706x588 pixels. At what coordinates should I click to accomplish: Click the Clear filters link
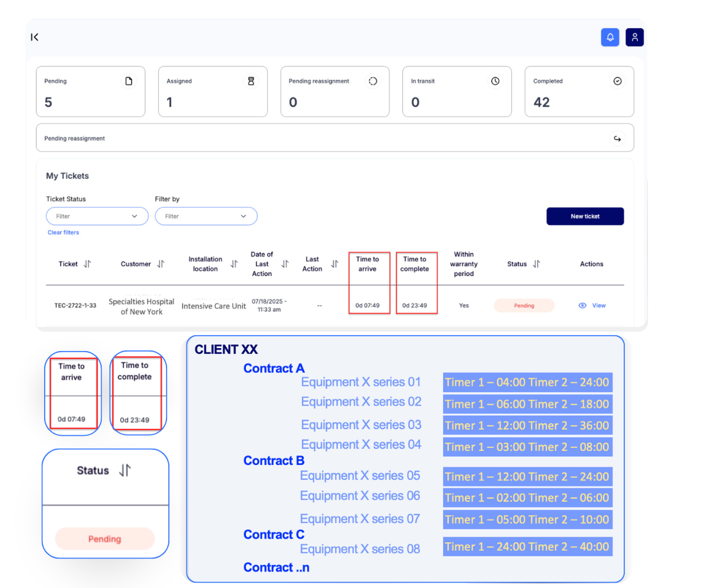coord(63,232)
